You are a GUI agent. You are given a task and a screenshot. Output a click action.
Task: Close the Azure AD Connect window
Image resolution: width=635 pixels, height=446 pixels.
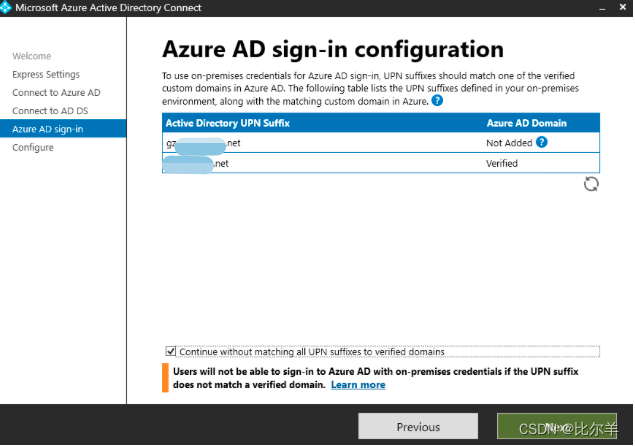[623, 7]
